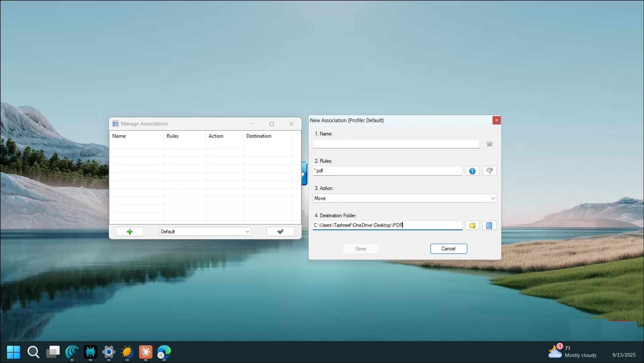The image size is (644, 363).
Task: Open Windows Settings from the taskbar
Action: coord(109,352)
